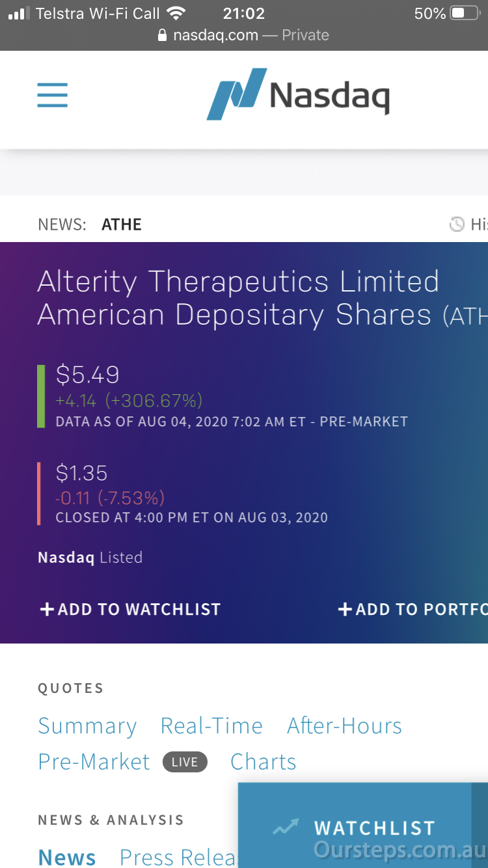
Task: Tap the Nasdaq logo
Action: tap(298, 95)
